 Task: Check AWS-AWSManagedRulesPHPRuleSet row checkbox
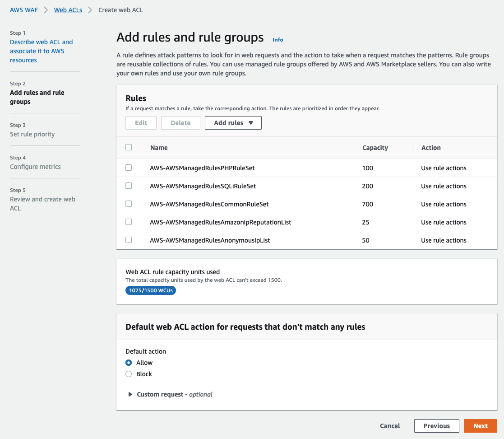(129, 168)
